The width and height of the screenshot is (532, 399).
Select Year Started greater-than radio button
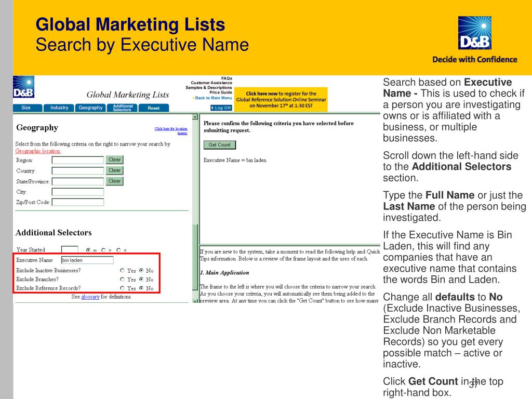pos(103,250)
